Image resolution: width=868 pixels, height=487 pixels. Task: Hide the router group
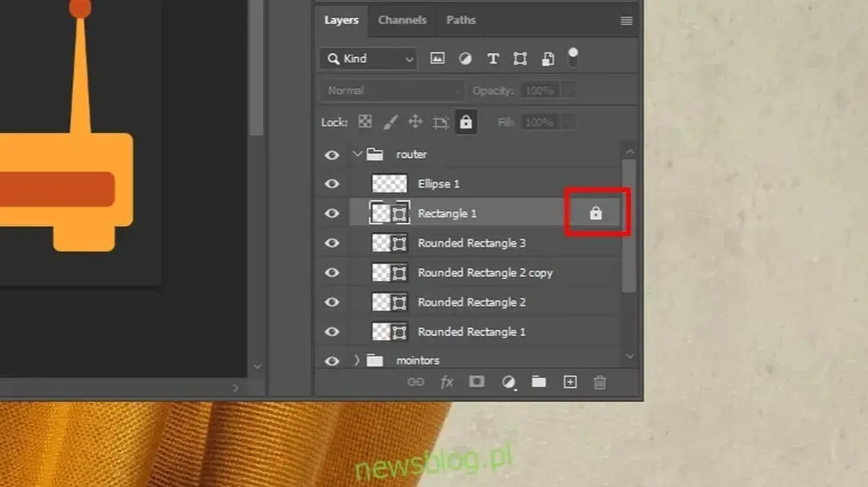point(332,155)
